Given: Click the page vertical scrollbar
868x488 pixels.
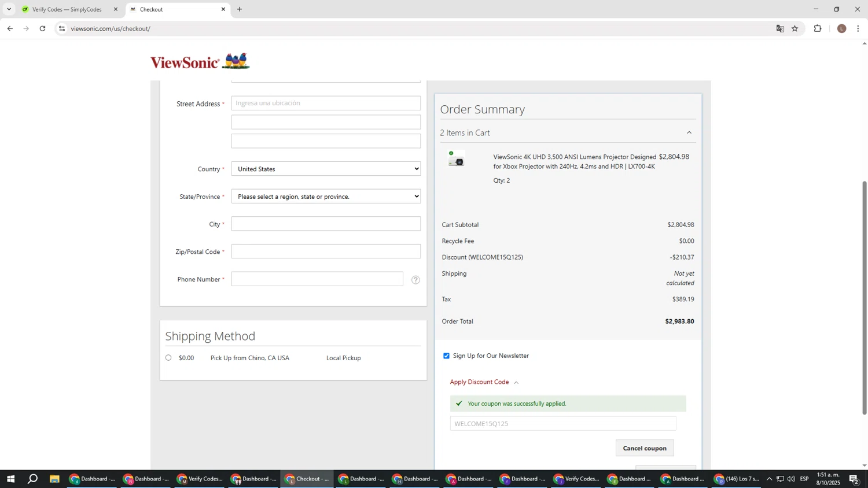Looking at the screenshot, I should (x=865, y=298).
